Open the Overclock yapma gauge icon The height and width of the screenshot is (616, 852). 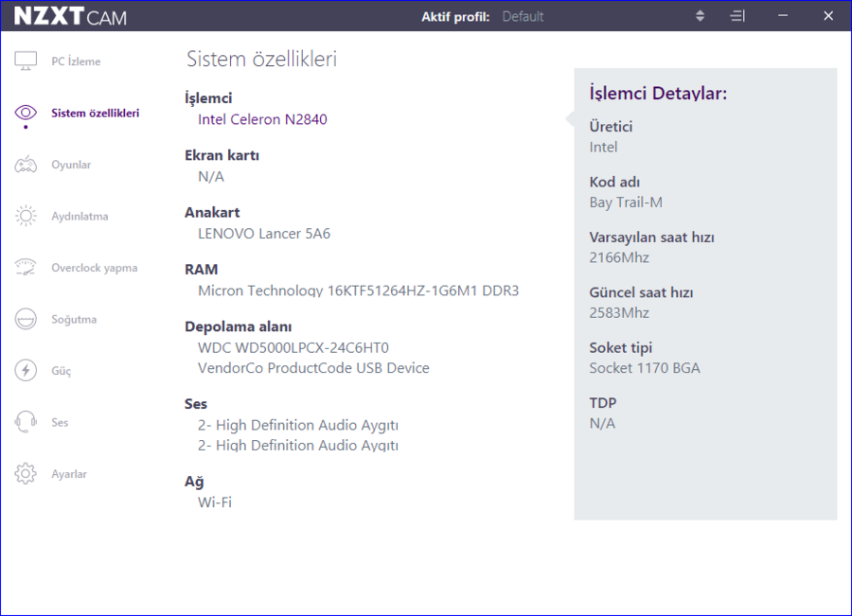(26, 267)
